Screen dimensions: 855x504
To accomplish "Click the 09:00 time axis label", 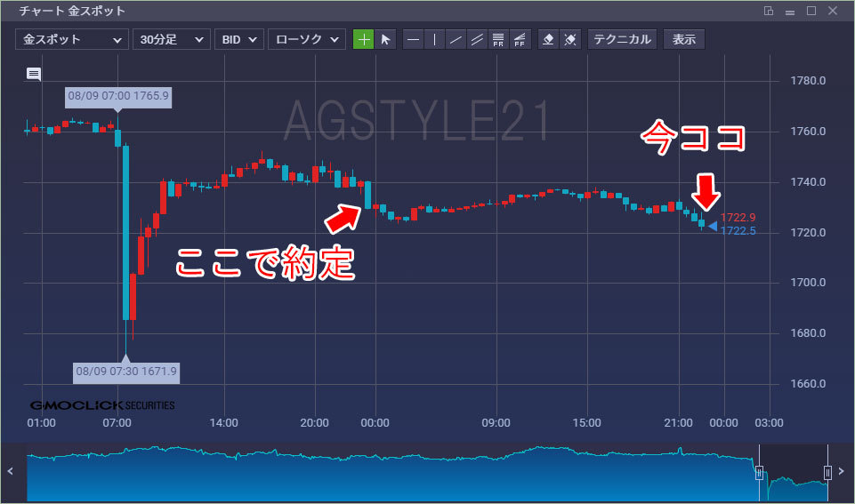I will [x=496, y=423].
